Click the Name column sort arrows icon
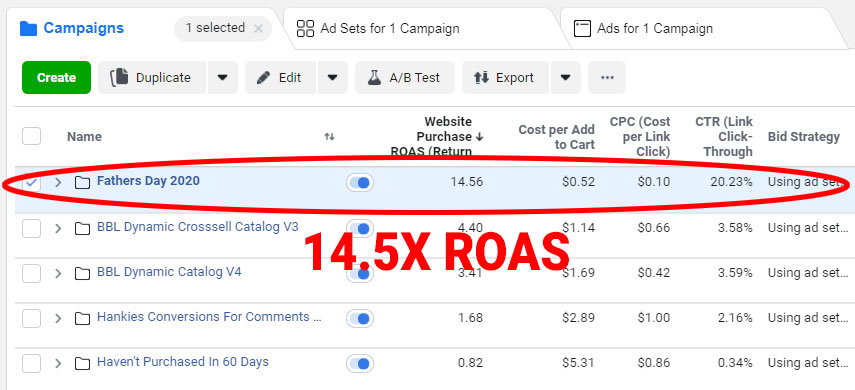The height and width of the screenshot is (390, 855). (x=329, y=136)
